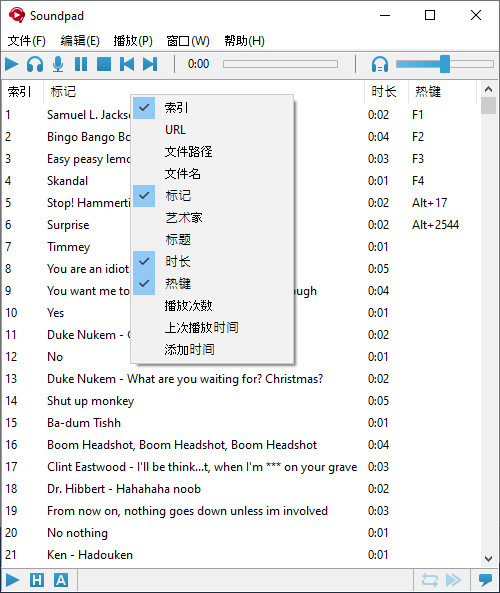Toggle the H hotkeys button
This screenshot has height=593, width=500.
pyautogui.click(x=37, y=580)
